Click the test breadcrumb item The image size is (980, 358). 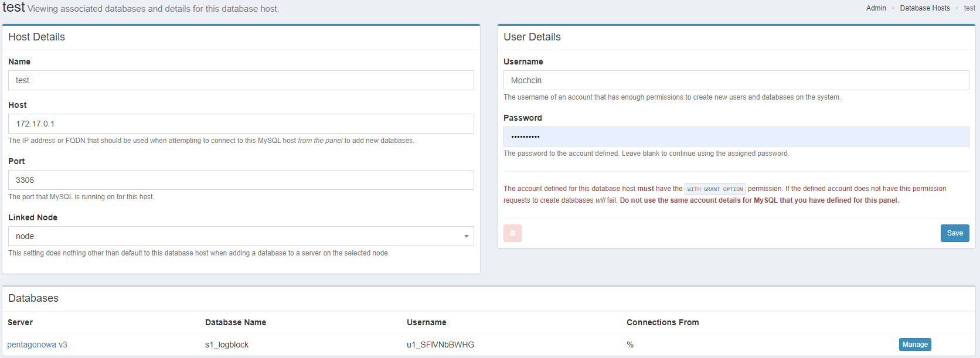point(969,8)
